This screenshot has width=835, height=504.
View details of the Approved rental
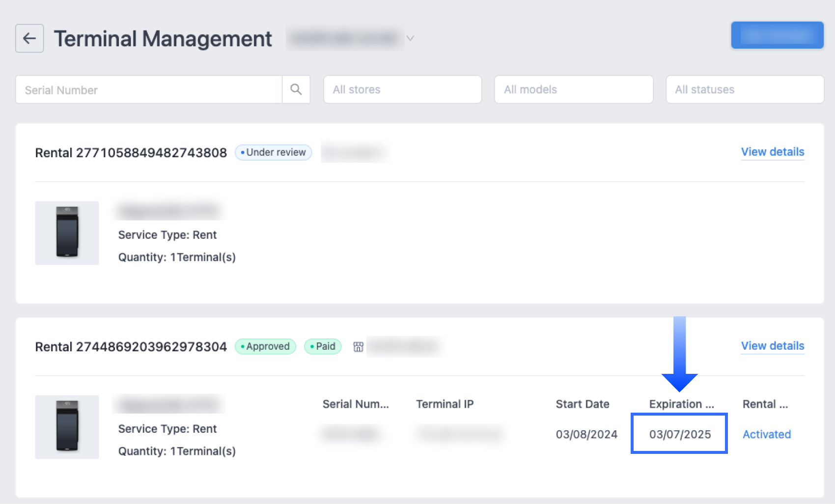(x=772, y=346)
